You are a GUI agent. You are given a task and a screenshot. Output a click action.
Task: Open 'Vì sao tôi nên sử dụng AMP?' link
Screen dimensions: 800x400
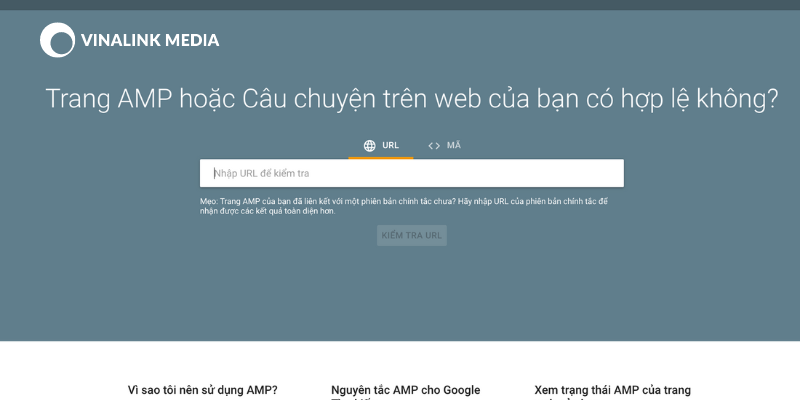tap(203, 390)
